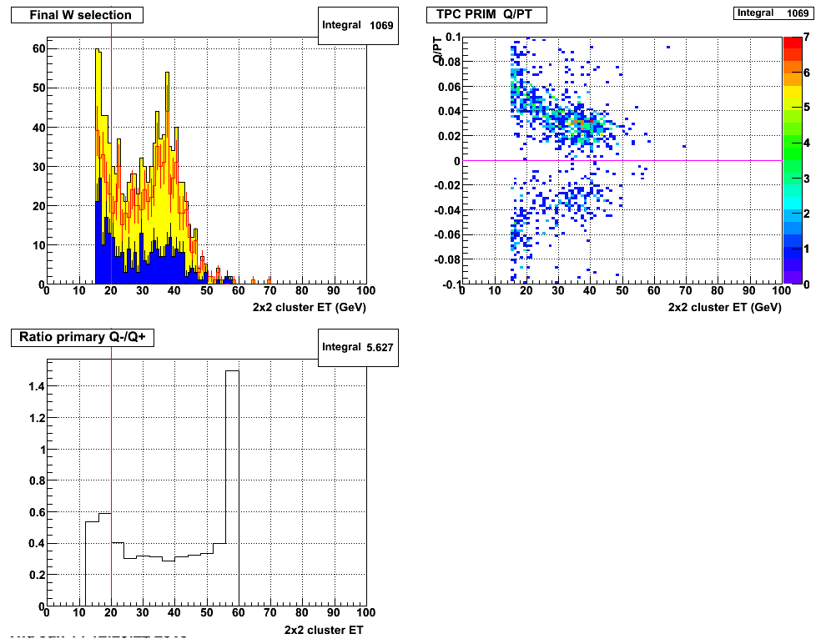Click the 'Ratio primary Q-/Q+' title box
This screenshot has width=831, height=644.
tap(83, 337)
